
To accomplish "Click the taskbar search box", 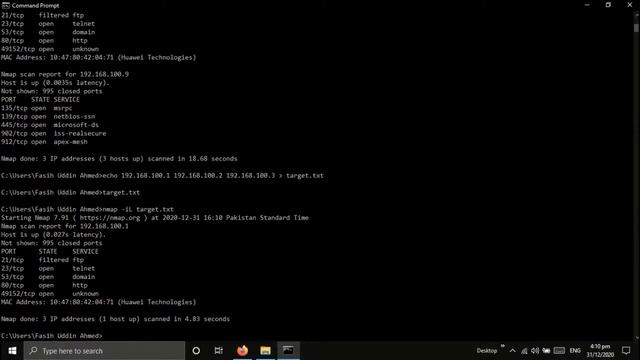I will 104,351.
